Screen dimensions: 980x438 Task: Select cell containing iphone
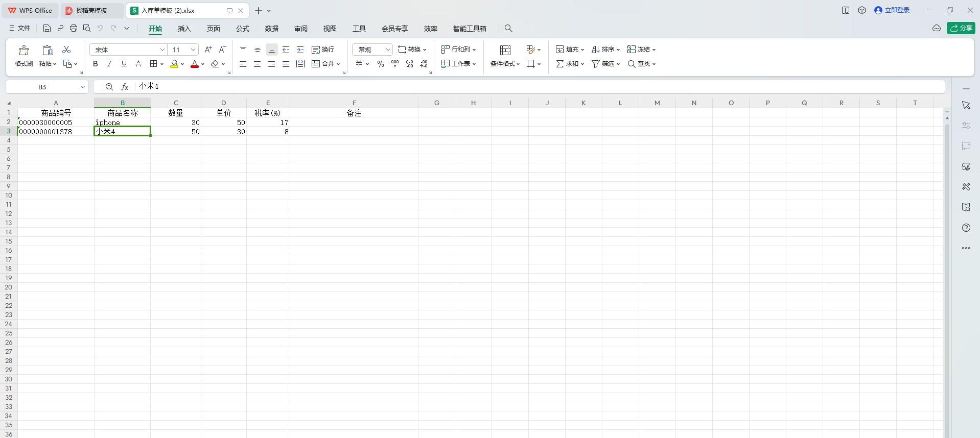(x=122, y=123)
